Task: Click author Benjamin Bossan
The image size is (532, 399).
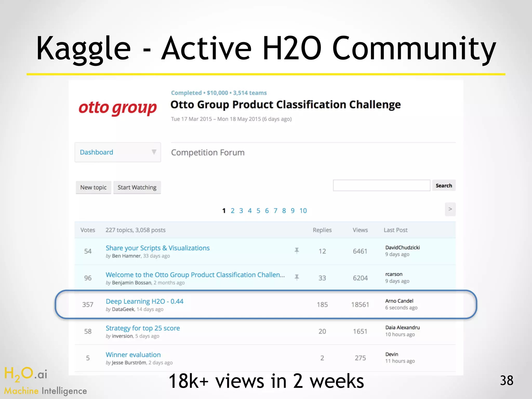Action: (131, 283)
